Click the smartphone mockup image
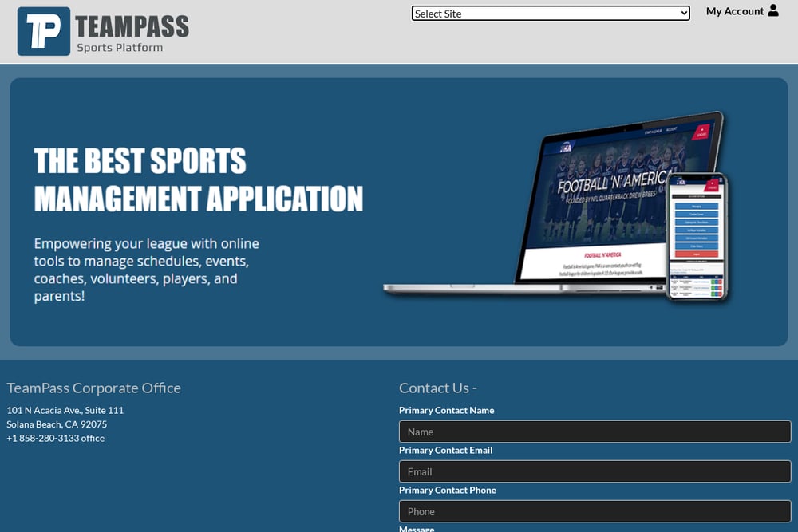798x532 pixels. (x=697, y=237)
